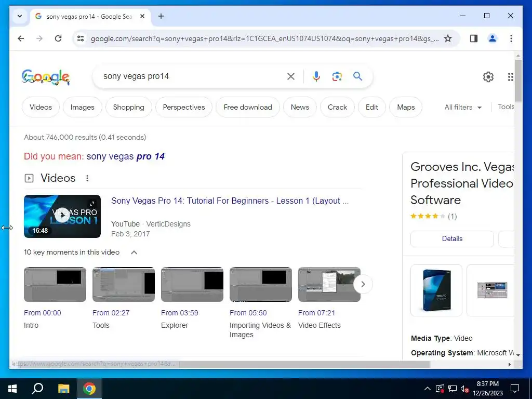Bookmark this page with the star icon
This screenshot has width=532, height=399.
[x=448, y=38]
